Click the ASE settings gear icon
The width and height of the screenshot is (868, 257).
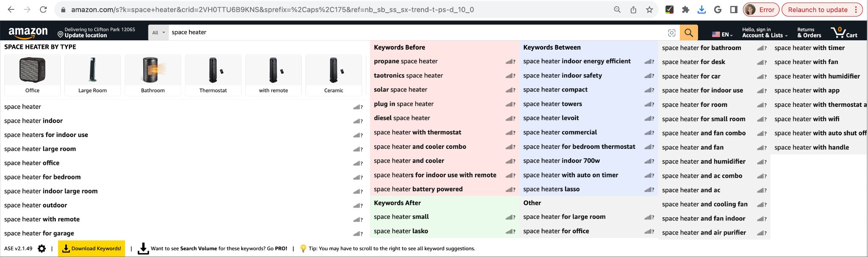coord(42,249)
